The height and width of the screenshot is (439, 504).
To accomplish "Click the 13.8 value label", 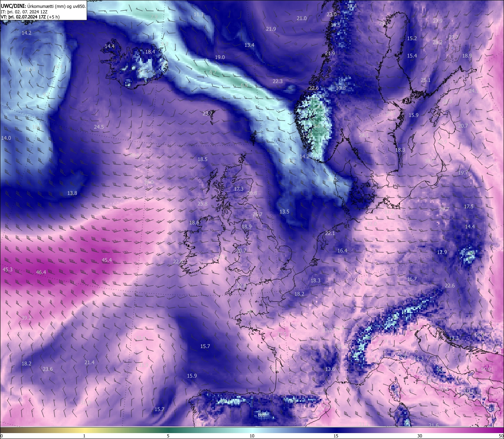I will tap(72, 193).
